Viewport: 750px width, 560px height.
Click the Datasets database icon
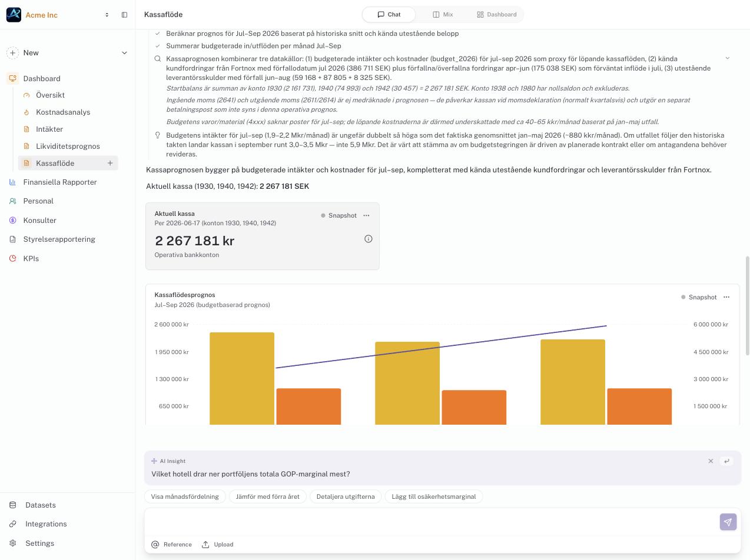pos(13,505)
